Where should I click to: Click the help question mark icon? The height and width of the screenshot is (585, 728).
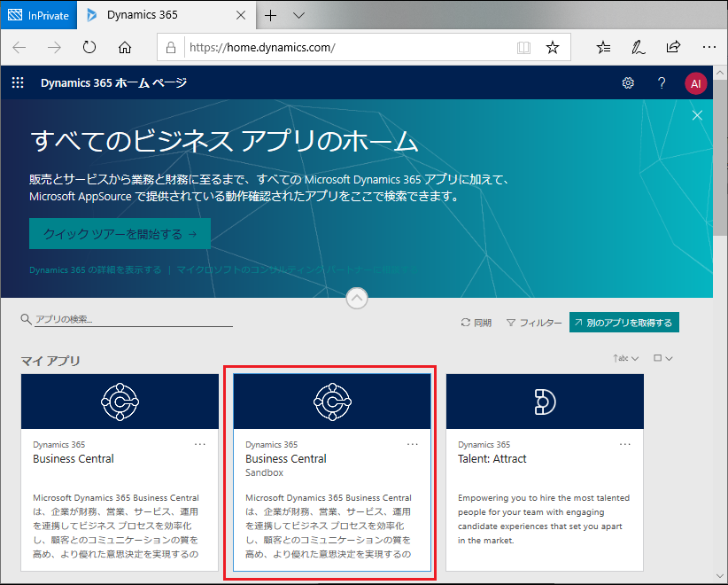pyautogui.click(x=662, y=83)
